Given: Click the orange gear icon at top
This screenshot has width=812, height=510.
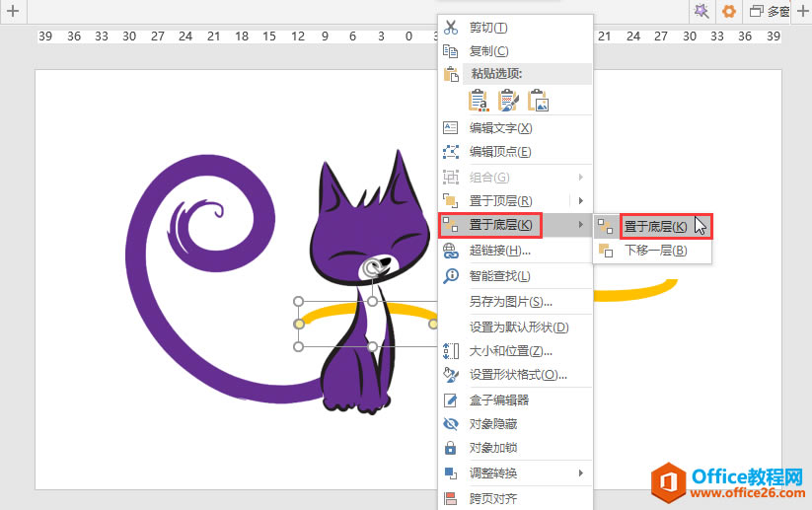Looking at the screenshot, I should tap(728, 11).
